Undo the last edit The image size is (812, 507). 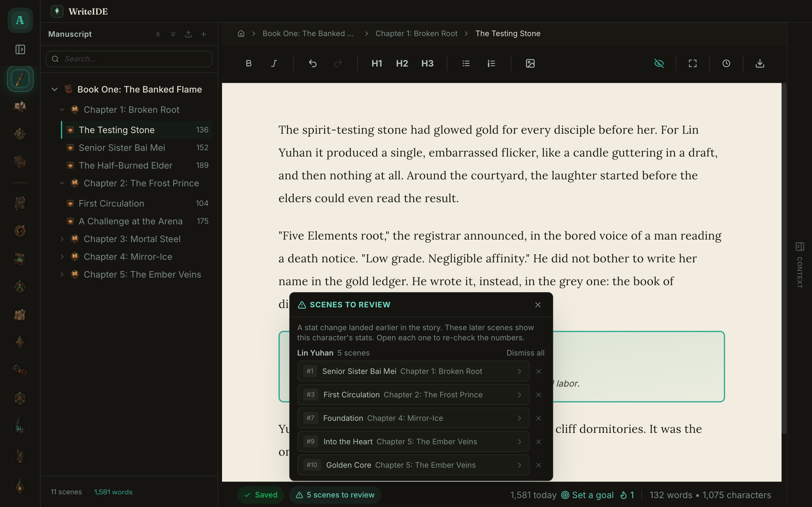coord(312,63)
